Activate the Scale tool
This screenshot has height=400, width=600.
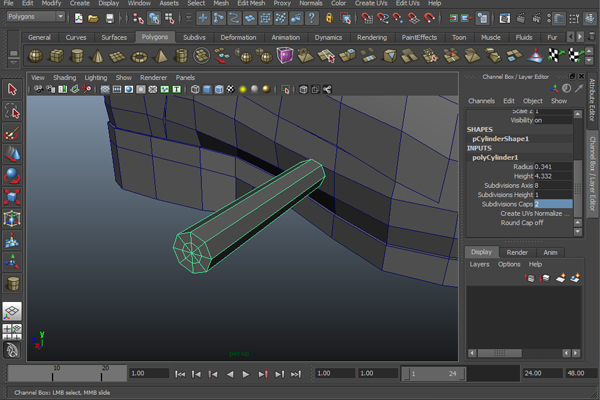pyautogui.click(x=12, y=197)
